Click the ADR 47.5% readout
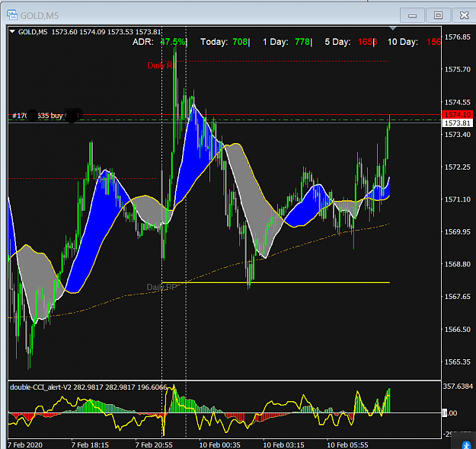Screen dimensions: 476x449 tap(160, 42)
